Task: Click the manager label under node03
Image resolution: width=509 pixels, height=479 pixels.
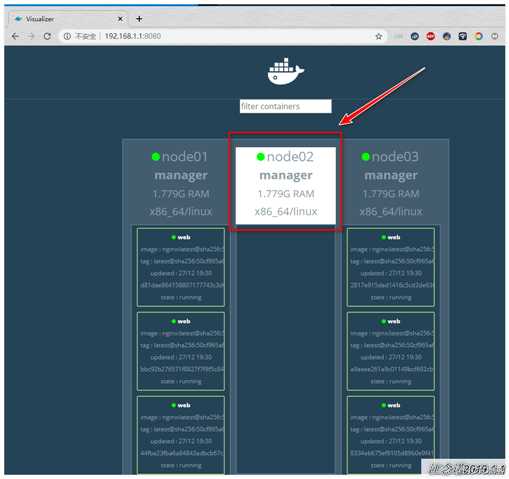Action: 391,175
